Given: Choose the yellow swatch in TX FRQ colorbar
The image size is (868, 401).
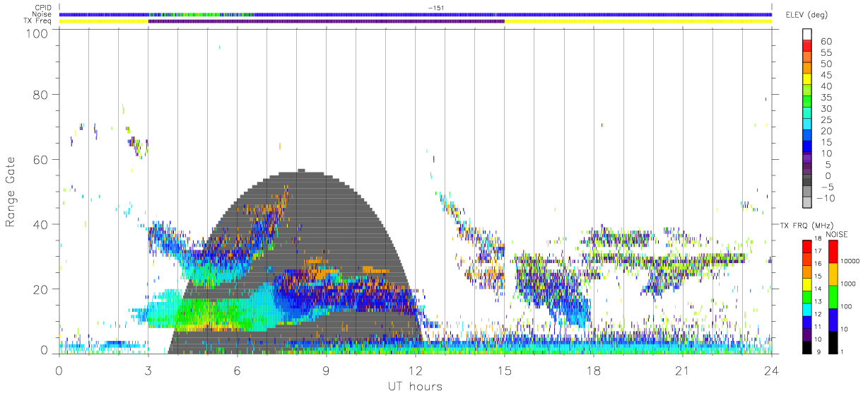Looking at the screenshot, I should 806,284.
